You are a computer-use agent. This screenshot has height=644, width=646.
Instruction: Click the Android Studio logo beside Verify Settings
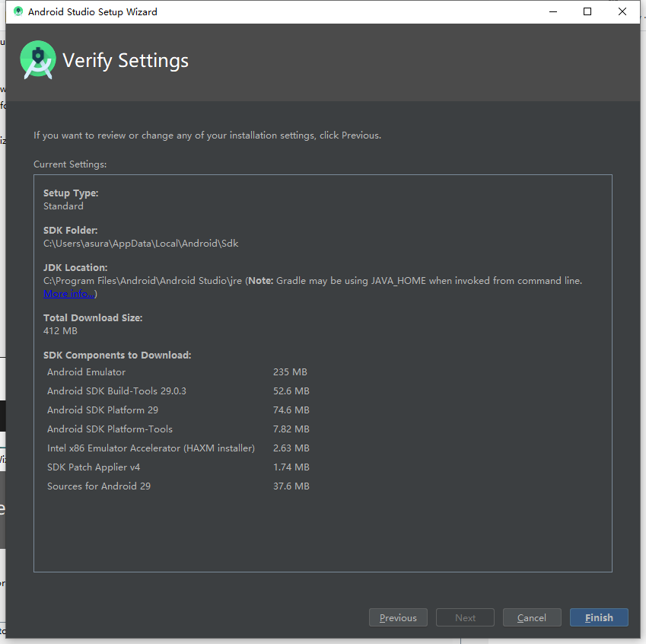(37, 60)
